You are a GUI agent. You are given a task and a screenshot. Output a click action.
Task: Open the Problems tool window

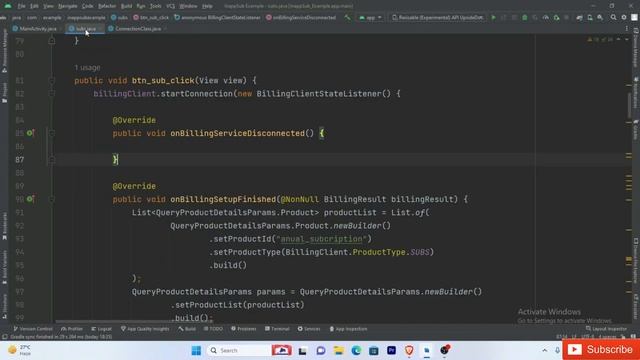(244, 329)
